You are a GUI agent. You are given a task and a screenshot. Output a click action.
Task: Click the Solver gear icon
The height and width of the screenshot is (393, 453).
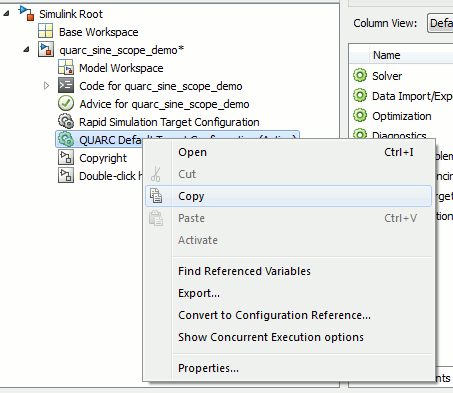click(360, 75)
